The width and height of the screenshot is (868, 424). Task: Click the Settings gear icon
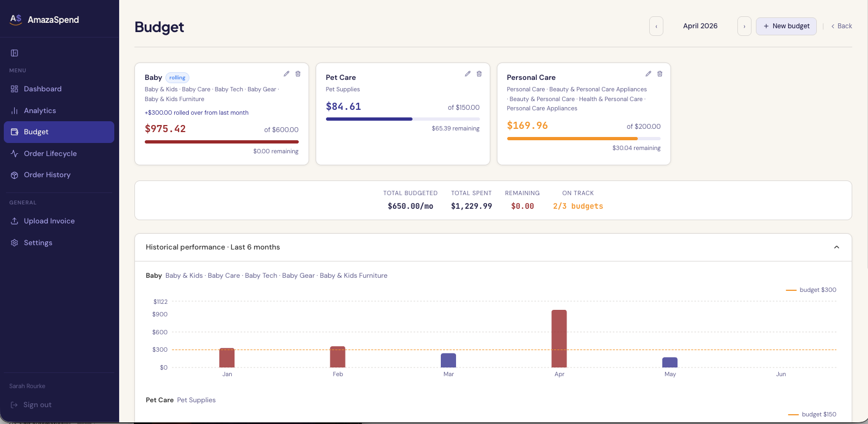point(15,242)
